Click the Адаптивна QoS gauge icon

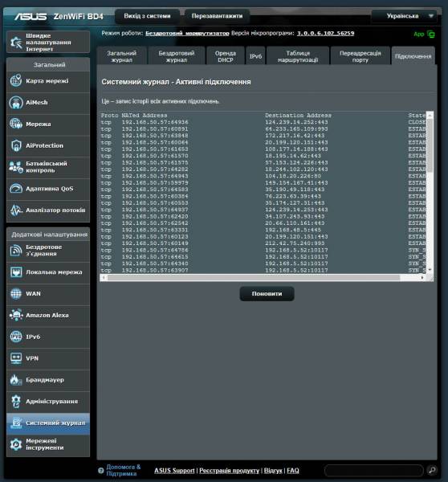[x=16, y=189]
